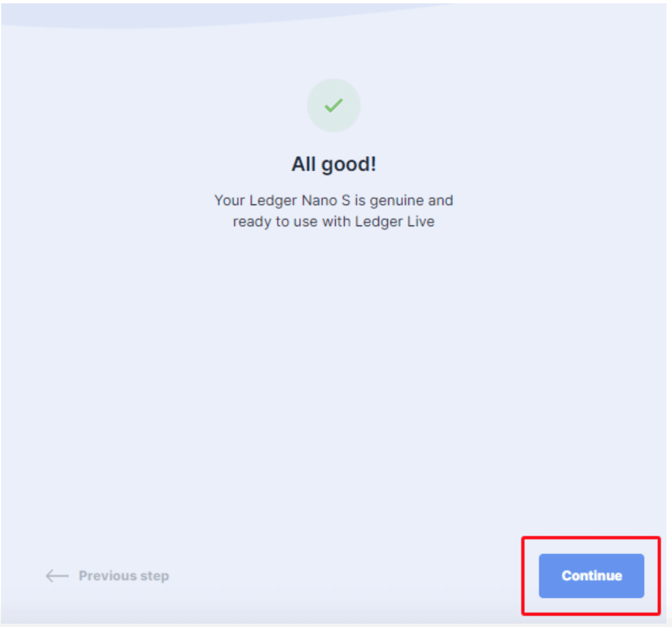Click the 'All good!' heading

334,164
